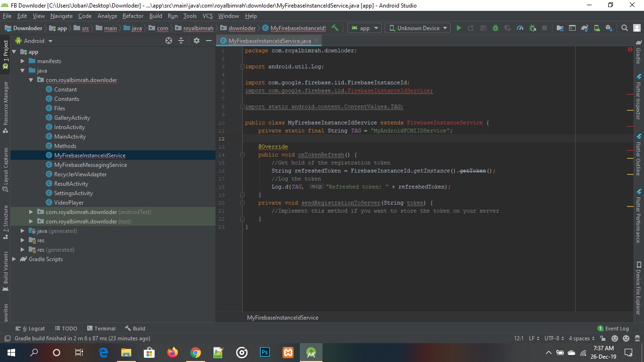This screenshot has height=362, width=644.
Task: Sync project with Gradle files icon
Action: tap(585, 28)
